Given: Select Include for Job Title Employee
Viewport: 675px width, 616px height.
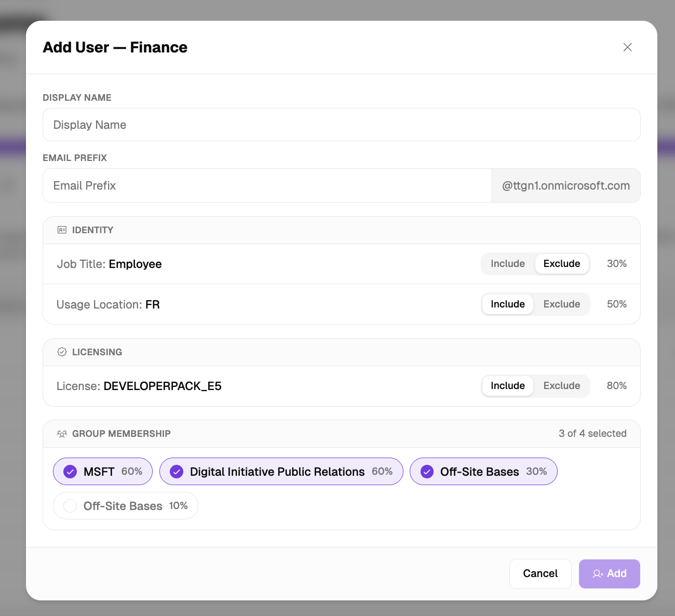Looking at the screenshot, I should (508, 264).
